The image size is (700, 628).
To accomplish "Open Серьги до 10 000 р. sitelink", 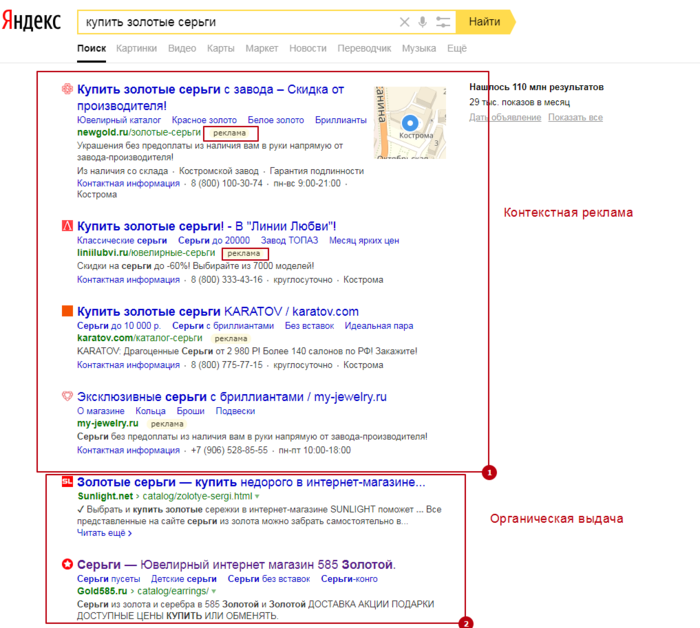I will 119,326.
